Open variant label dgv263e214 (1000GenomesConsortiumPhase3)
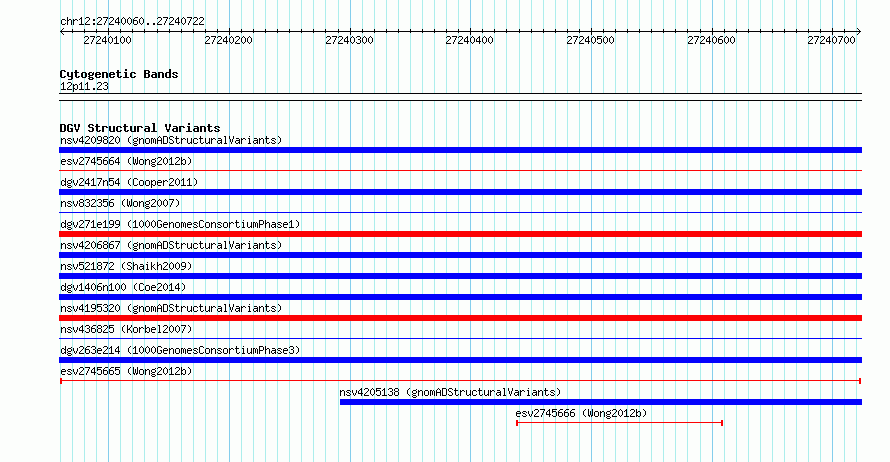 (180, 350)
